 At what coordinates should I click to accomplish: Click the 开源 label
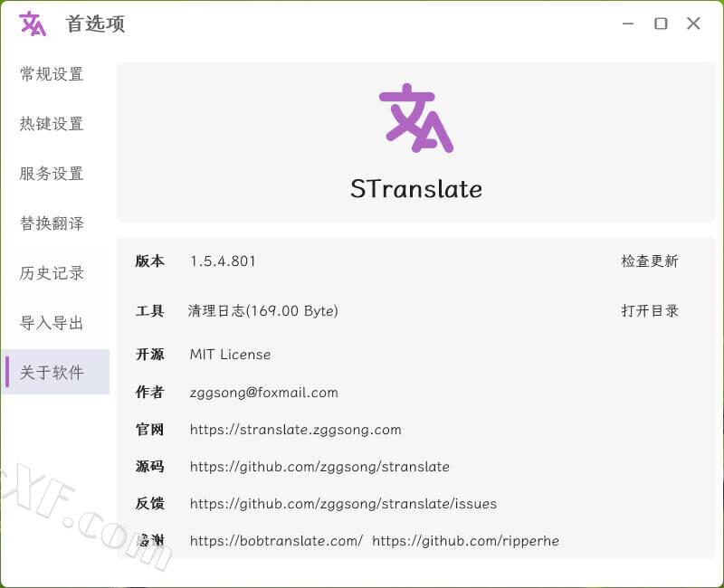149,355
